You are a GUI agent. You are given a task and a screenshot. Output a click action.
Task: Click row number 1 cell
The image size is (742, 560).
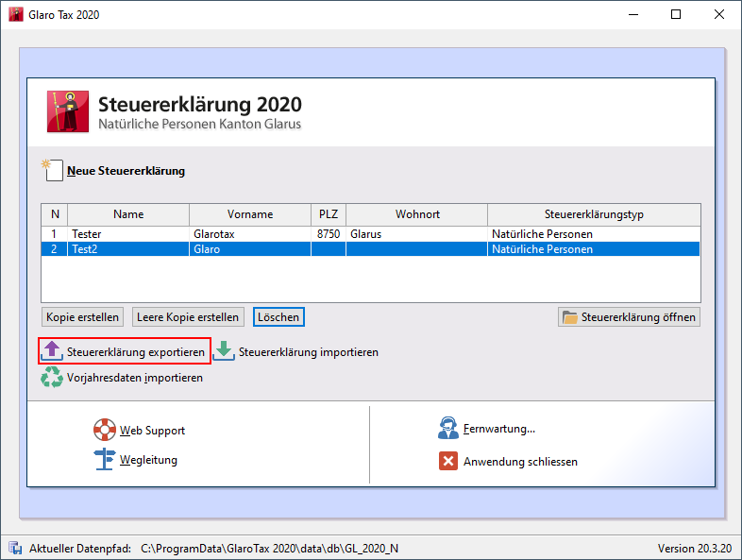[55, 234]
